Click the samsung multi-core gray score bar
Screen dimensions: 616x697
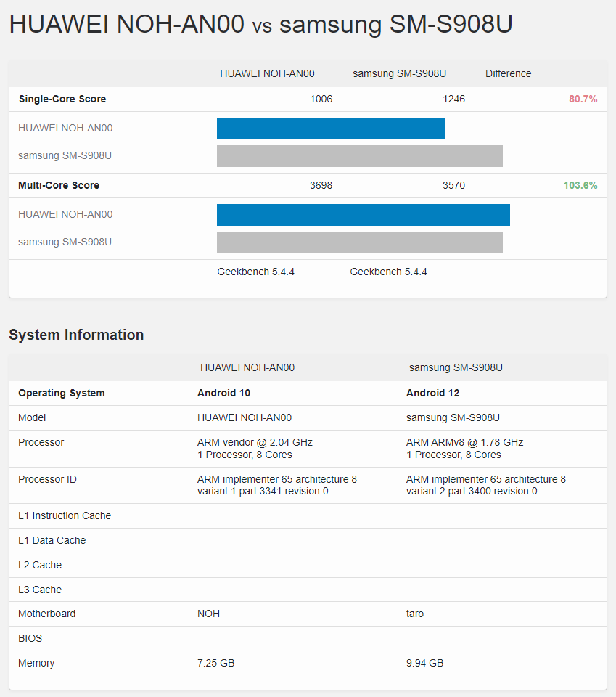(359, 242)
